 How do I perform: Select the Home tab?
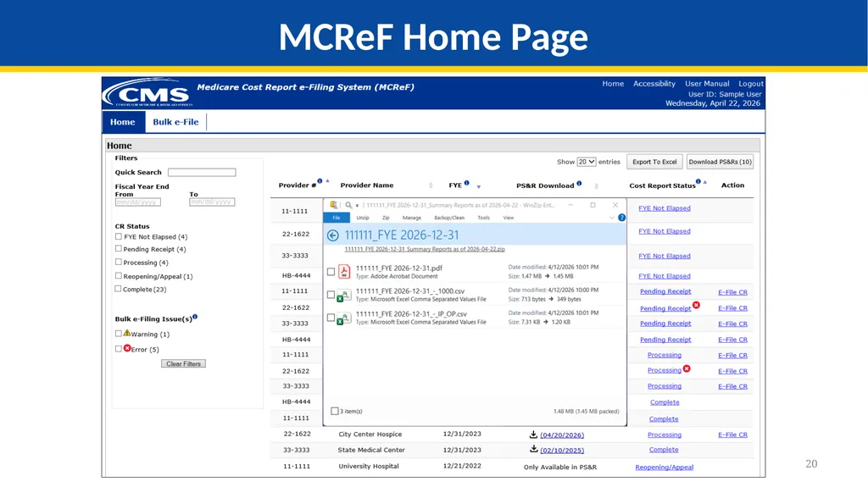pos(123,122)
